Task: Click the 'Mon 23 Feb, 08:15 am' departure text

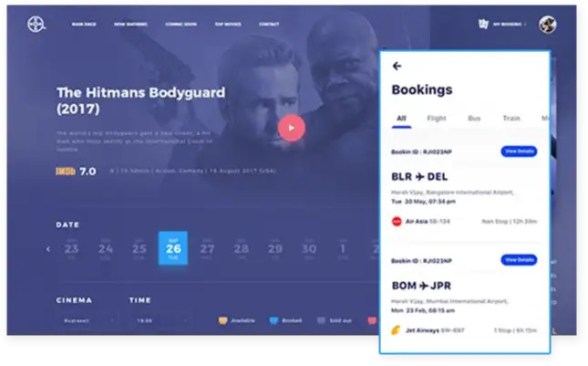Action: pos(423,310)
